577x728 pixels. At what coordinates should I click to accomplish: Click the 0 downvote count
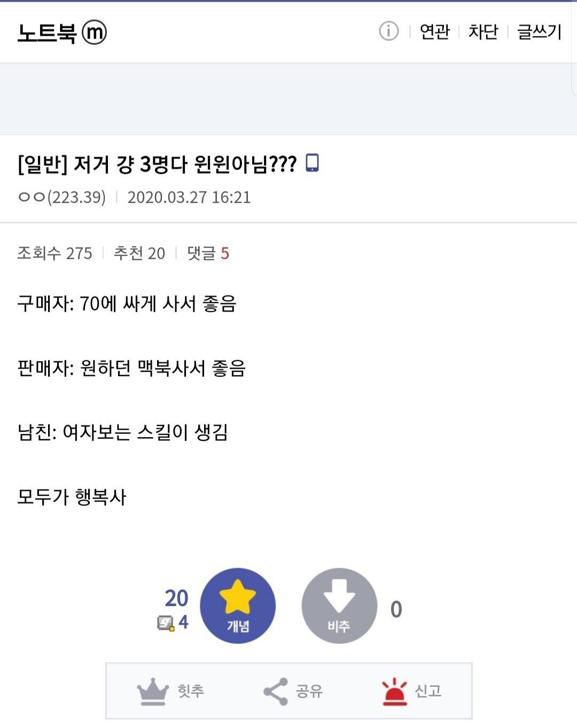396,609
